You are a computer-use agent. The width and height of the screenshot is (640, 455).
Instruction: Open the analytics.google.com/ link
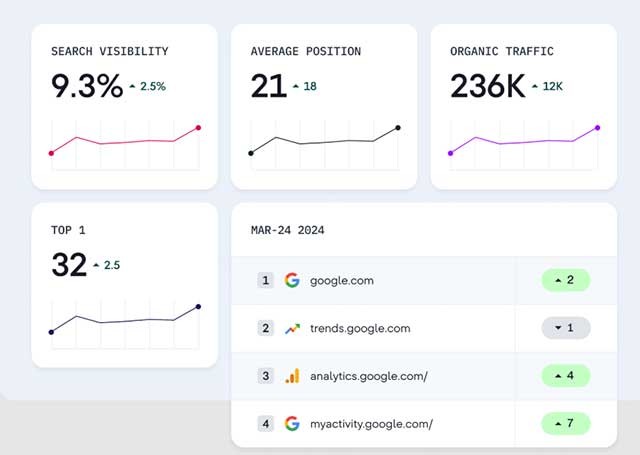pyautogui.click(x=370, y=376)
